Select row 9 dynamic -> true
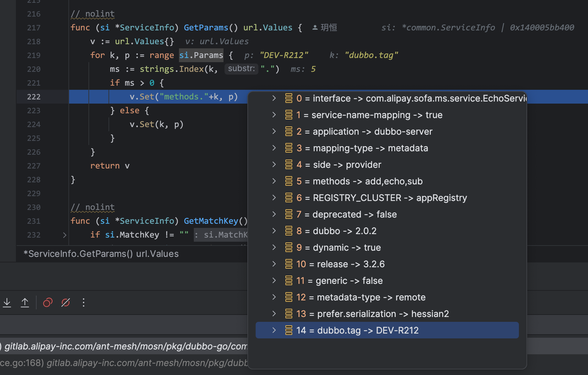588x375 pixels. (387, 248)
